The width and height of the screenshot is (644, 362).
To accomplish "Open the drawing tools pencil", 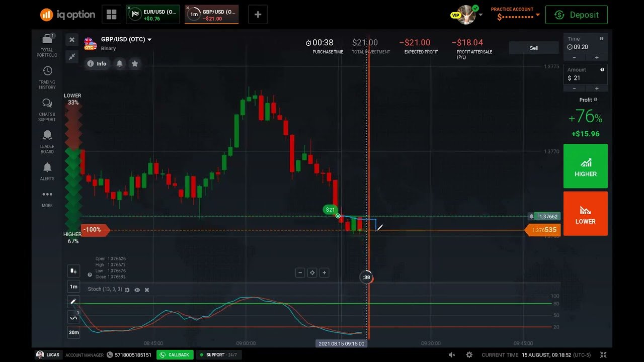I will coord(73,302).
